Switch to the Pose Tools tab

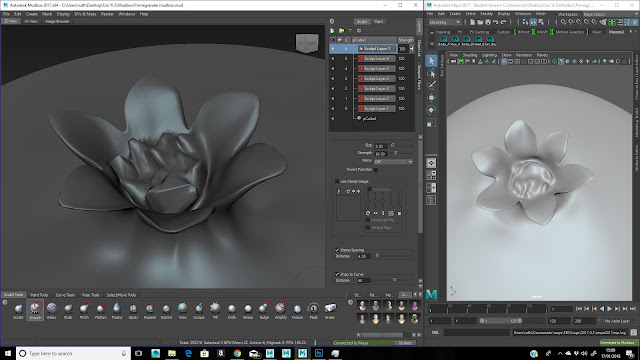pos(91,295)
